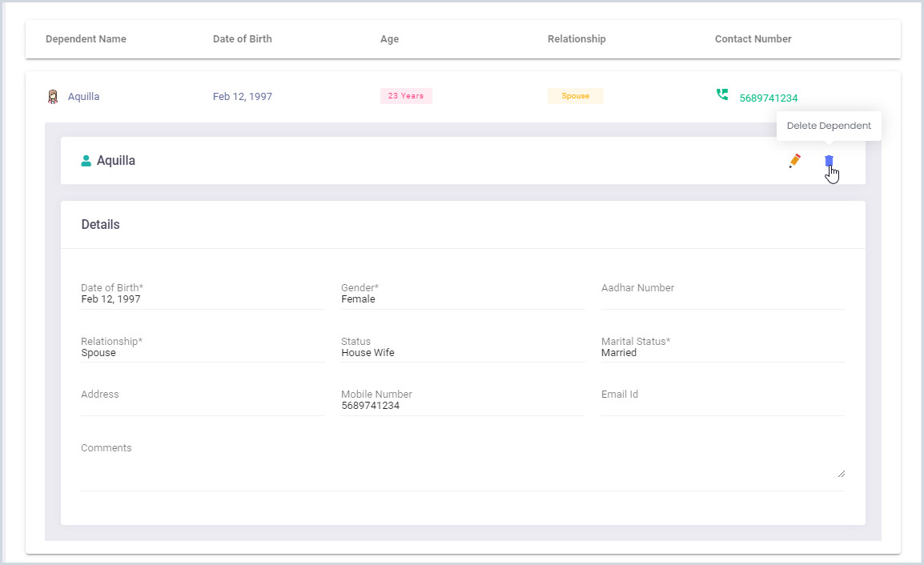Image resolution: width=924 pixels, height=565 pixels.
Task: Click the Spouse relationship badge in the row
Action: pyautogui.click(x=575, y=96)
